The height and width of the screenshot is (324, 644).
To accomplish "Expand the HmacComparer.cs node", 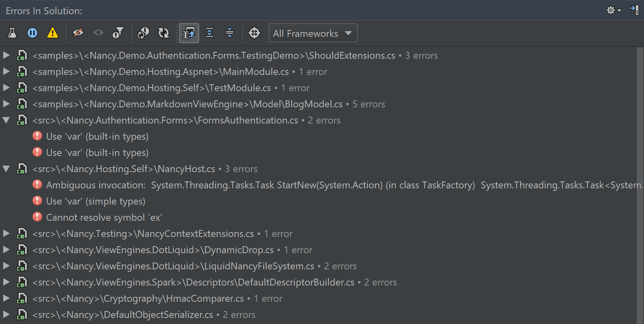I will click(6, 298).
